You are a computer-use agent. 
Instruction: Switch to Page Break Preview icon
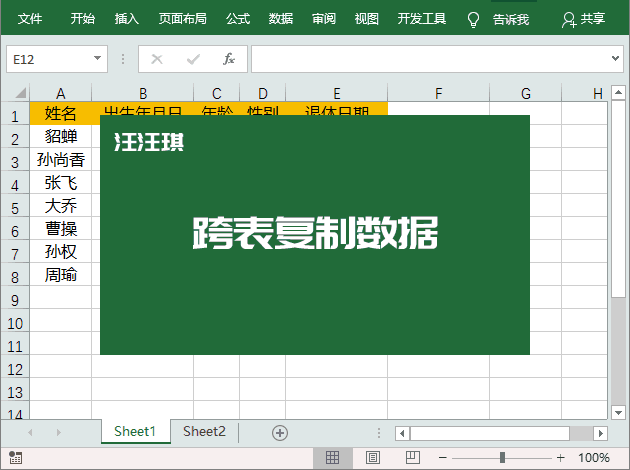coord(413,458)
